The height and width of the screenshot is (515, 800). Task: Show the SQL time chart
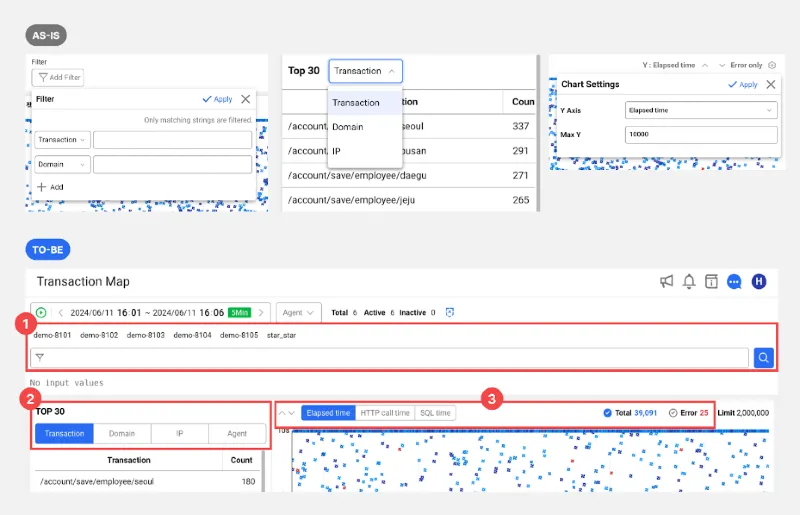pyautogui.click(x=435, y=413)
